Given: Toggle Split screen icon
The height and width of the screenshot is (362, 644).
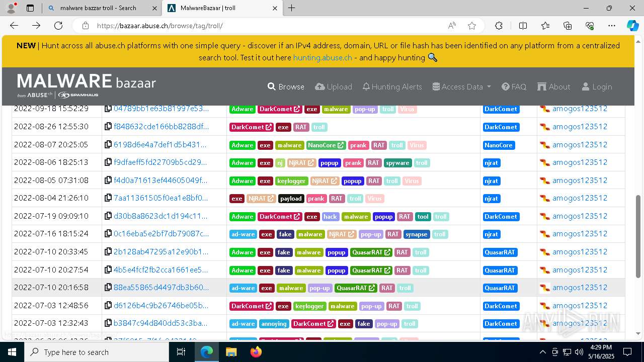Looking at the screenshot, I should point(523,26).
